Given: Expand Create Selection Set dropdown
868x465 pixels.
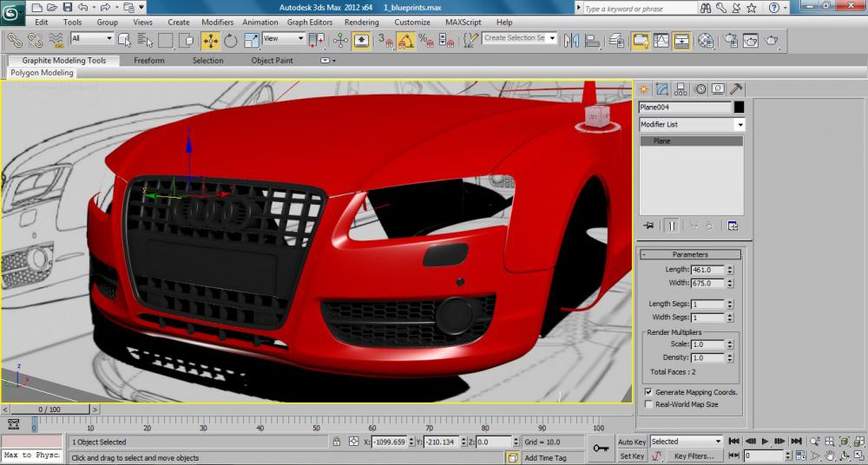Looking at the screenshot, I should point(552,37).
